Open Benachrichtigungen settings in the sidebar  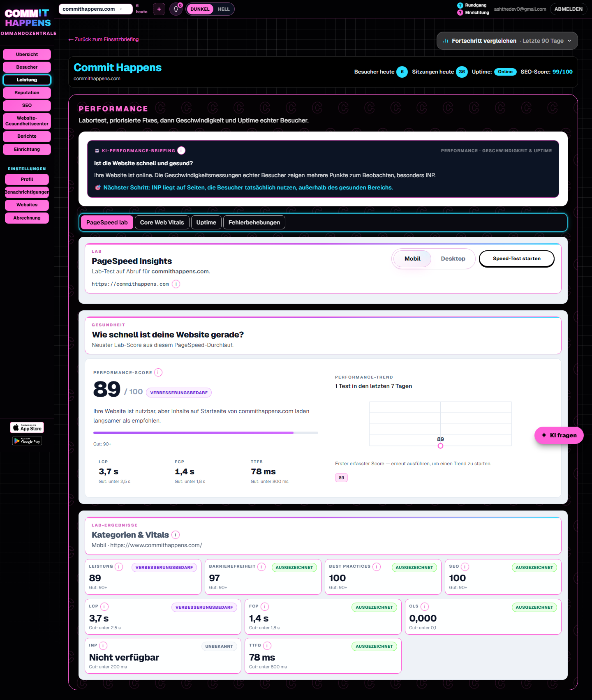27,192
